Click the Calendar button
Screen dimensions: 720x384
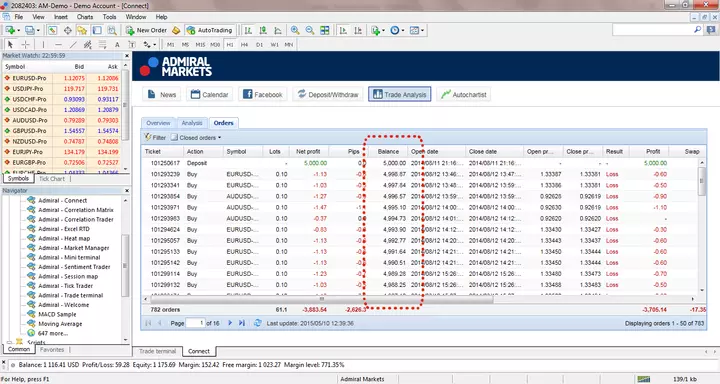[209, 95]
